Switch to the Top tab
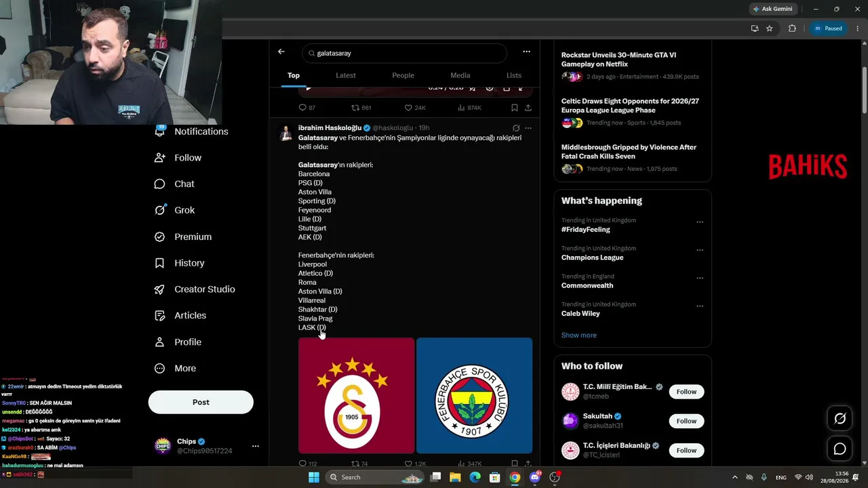Image resolution: width=868 pixels, height=488 pixels. [294, 75]
